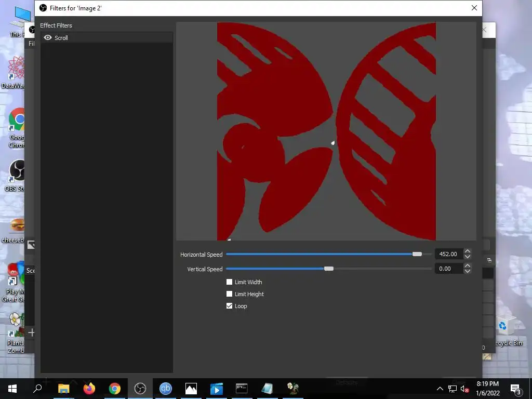Click the plus add button in OBS main window
Screen dimensions: 532x399
[x=31, y=332]
